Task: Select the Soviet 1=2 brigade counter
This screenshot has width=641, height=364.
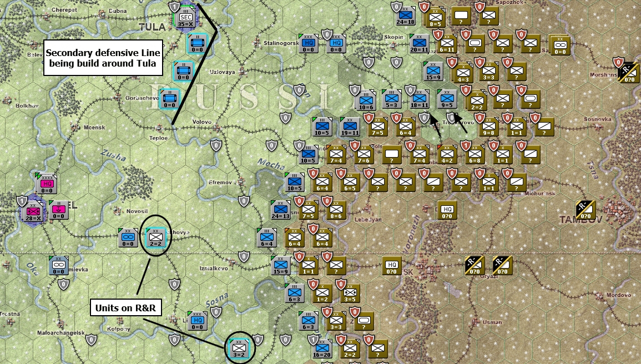Action: pos(322,294)
